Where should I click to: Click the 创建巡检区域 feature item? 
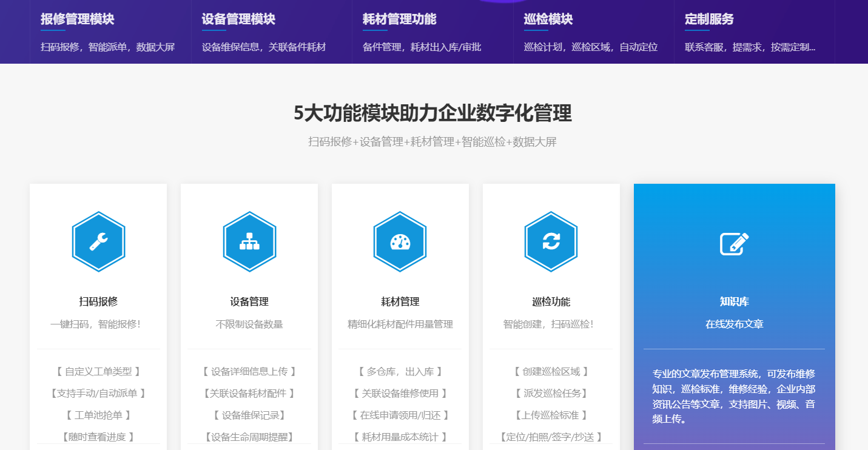551,371
